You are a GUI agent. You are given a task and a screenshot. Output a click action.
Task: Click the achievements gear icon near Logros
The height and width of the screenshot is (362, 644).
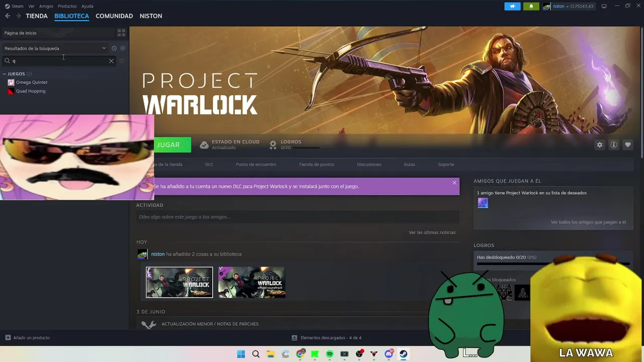tap(273, 145)
